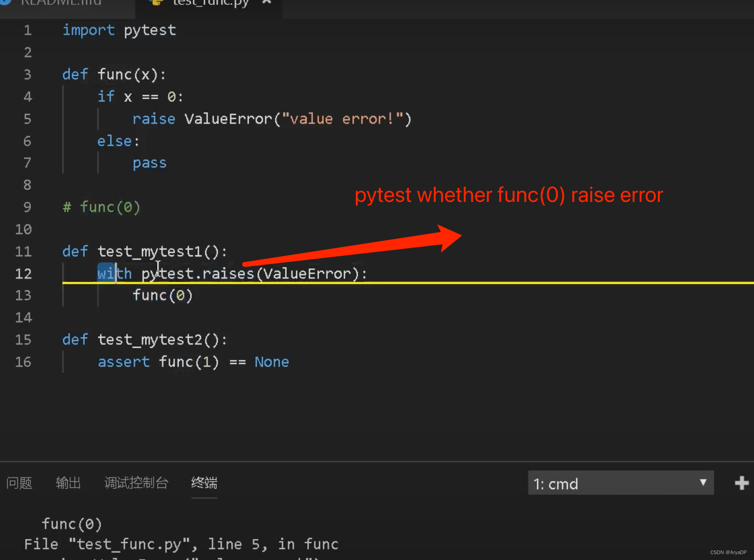Click the 'None' keyword on line 16
This screenshot has height=560, width=754.
pos(272,362)
